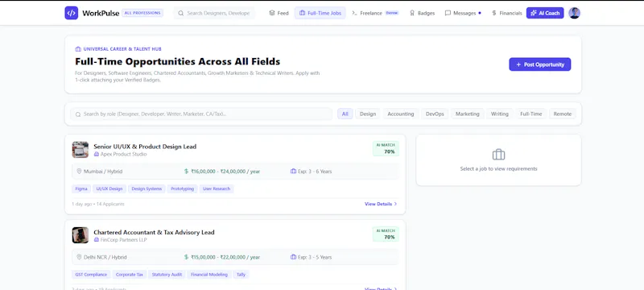
Task: Click the Post Opportunity button
Action: point(539,64)
